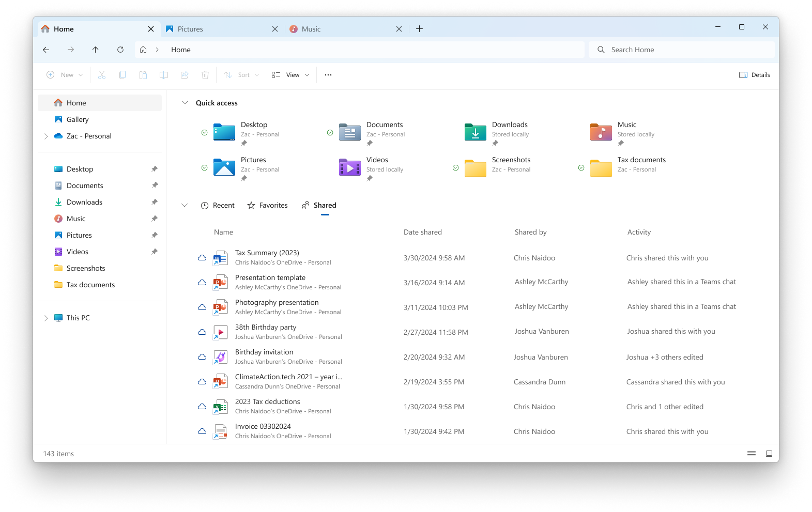Select the Favorites tab

click(x=268, y=205)
